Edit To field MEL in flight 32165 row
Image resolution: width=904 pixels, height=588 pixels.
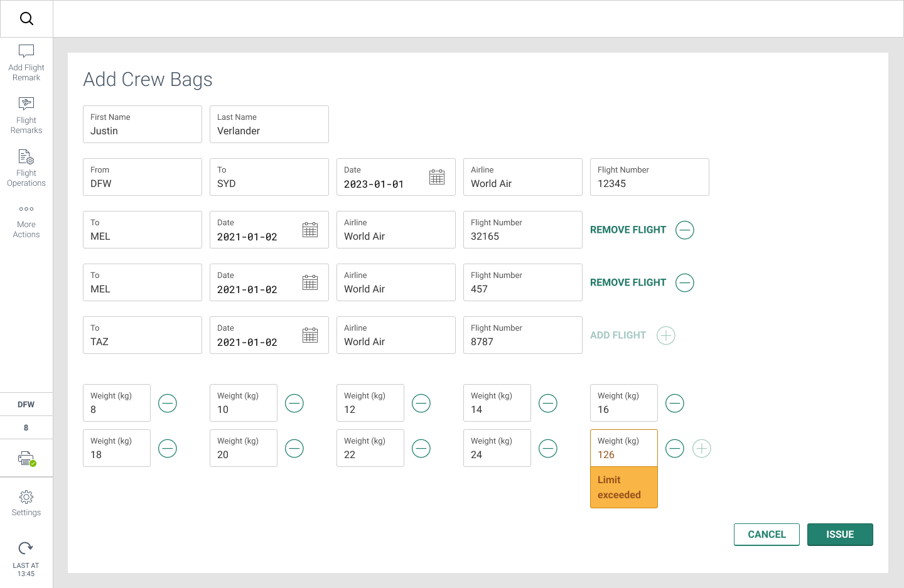click(143, 230)
